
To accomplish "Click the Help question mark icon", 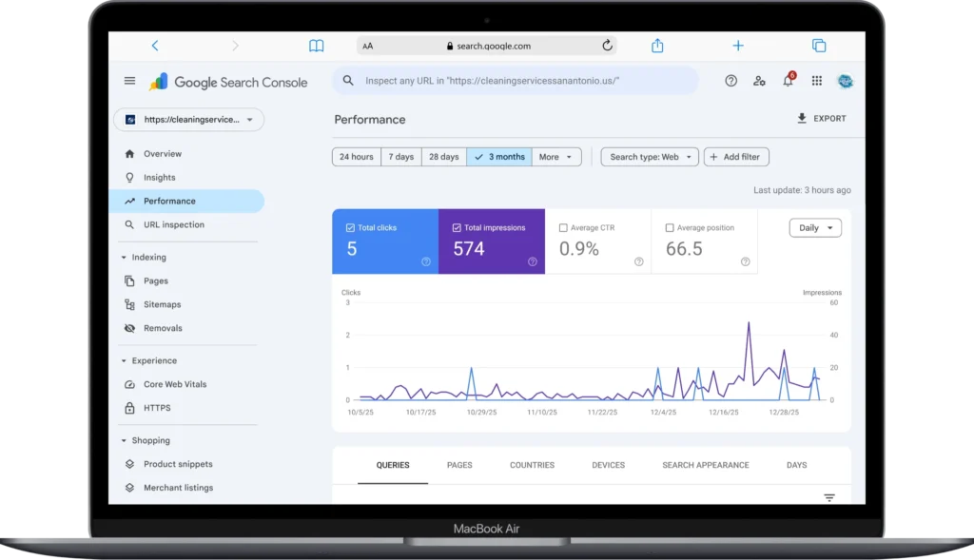I will point(730,81).
